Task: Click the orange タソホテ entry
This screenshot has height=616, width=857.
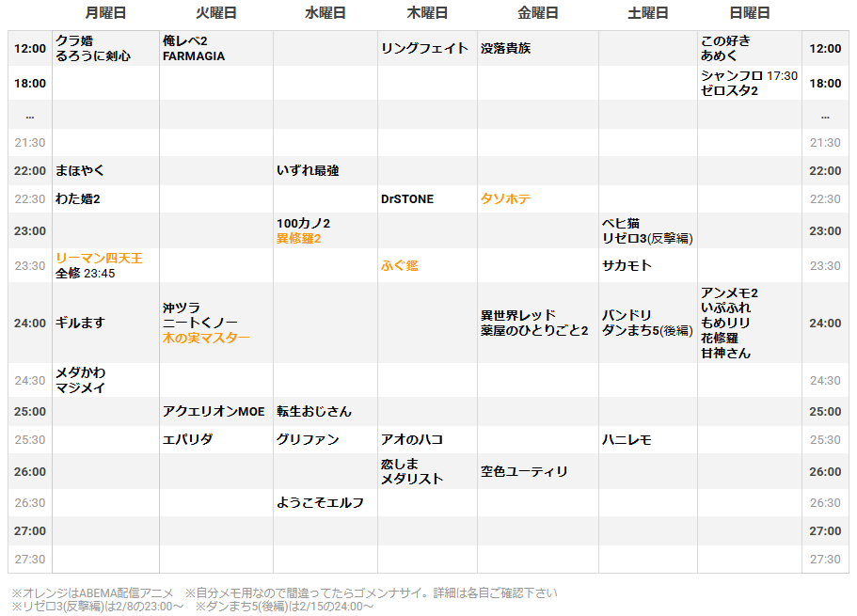Action: (505, 199)
